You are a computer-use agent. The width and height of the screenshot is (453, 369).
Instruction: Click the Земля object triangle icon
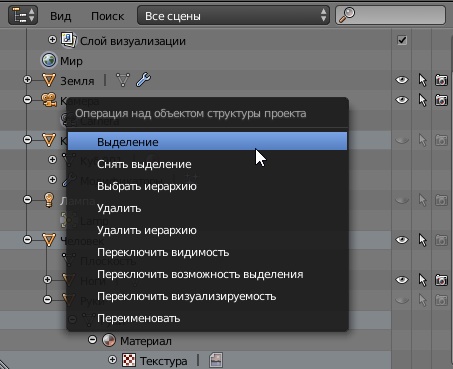pos(49,80)
